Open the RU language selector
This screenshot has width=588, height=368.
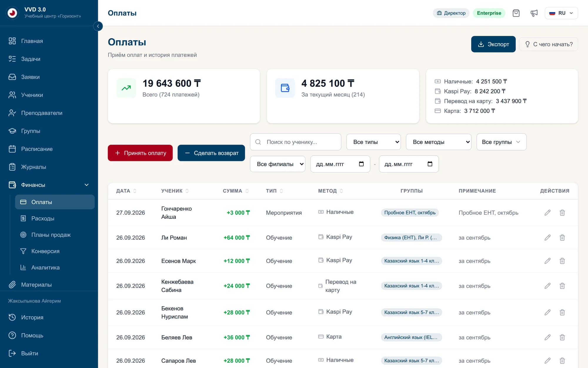pyautogui.click(x=561, y=13)
